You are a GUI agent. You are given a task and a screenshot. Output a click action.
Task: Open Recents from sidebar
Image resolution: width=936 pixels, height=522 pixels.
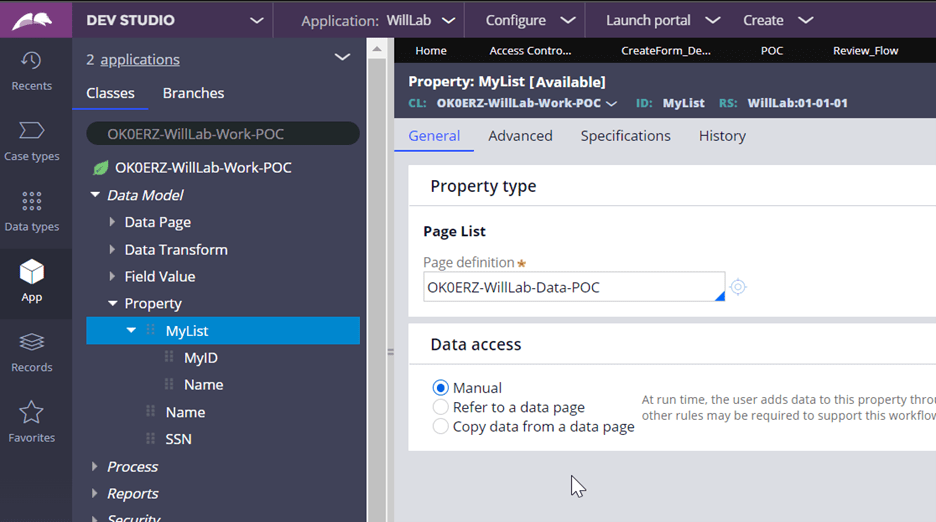tap(32, 71)
